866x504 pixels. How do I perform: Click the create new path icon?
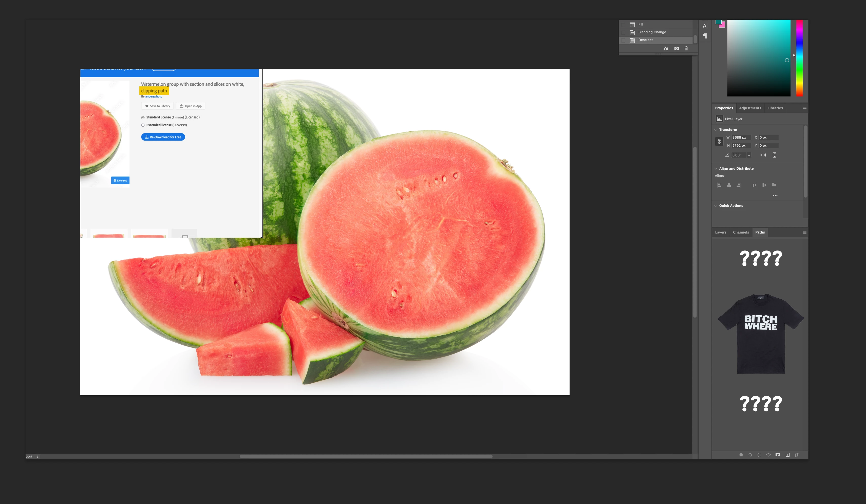[x=788, y=455]
